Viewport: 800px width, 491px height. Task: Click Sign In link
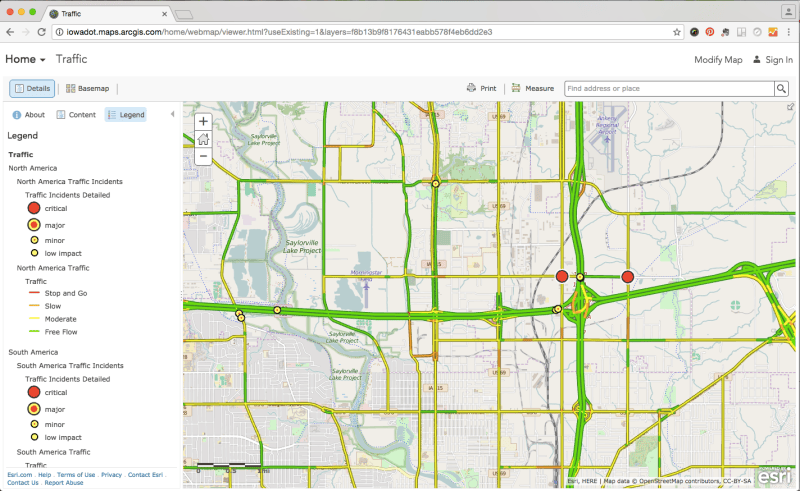click(x=773, y=60)
